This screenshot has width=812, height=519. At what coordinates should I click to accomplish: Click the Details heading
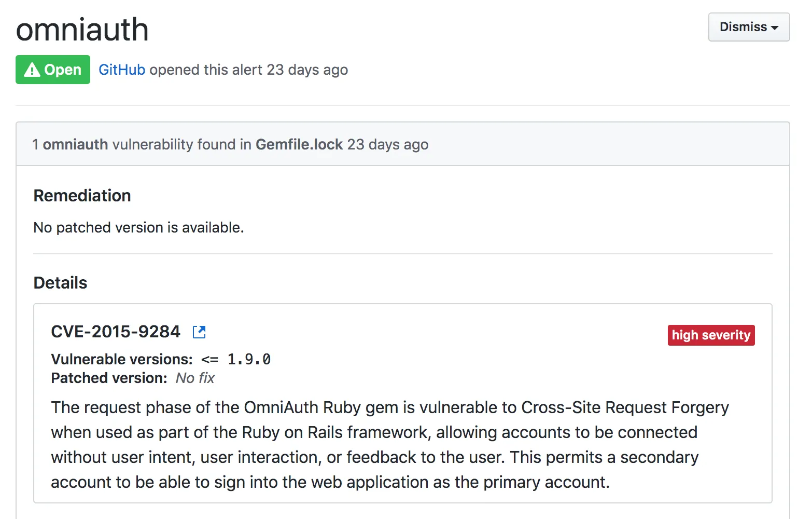coord(61,283)
